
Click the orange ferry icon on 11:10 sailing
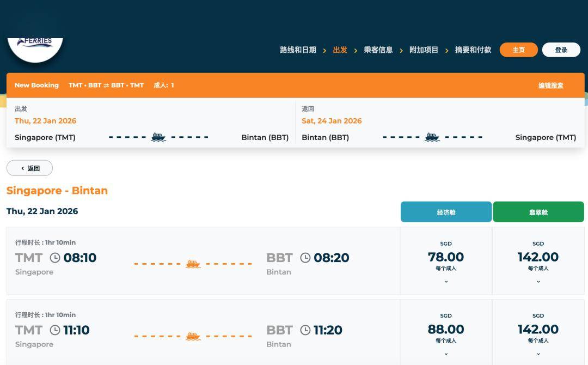click(193, 336)
